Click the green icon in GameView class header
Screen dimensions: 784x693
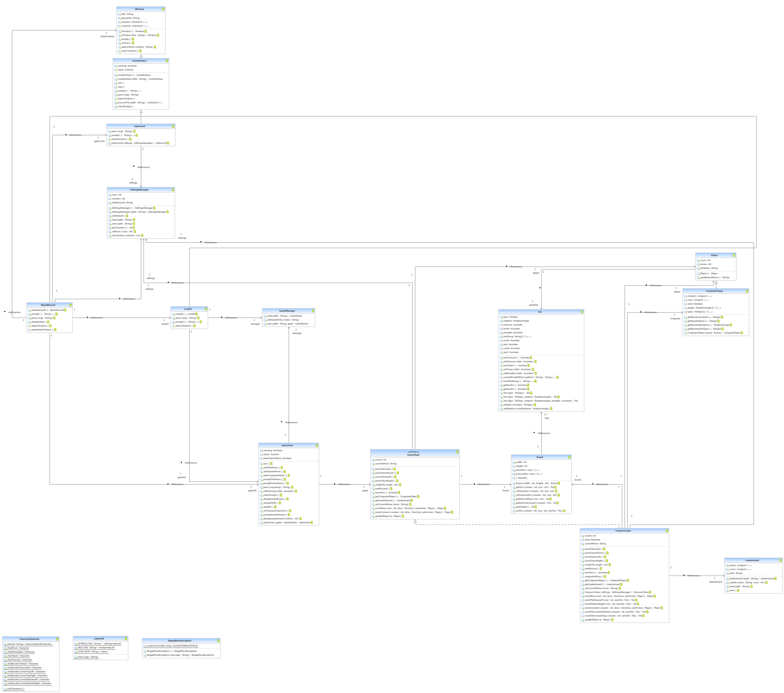317,445
